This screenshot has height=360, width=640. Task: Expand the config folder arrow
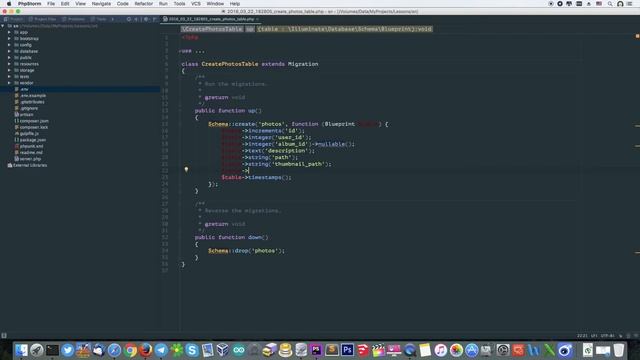click(x=9, y=45)
